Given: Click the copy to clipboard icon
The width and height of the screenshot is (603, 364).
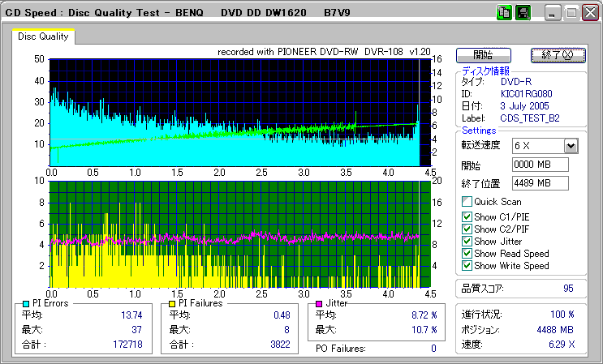Looking at the screenshot, I should (x=504, y=13).
